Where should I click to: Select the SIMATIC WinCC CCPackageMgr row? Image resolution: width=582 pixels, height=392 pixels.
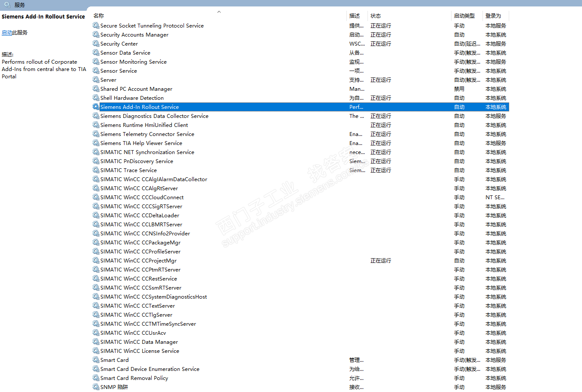(300, 243)
